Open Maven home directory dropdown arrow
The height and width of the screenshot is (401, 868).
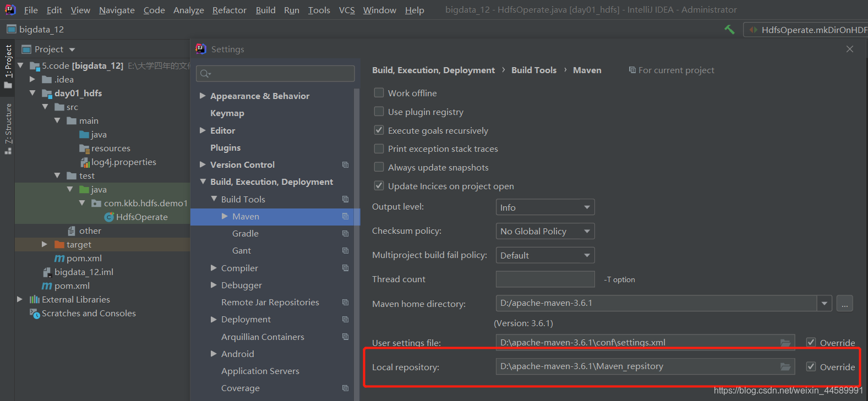824,303
